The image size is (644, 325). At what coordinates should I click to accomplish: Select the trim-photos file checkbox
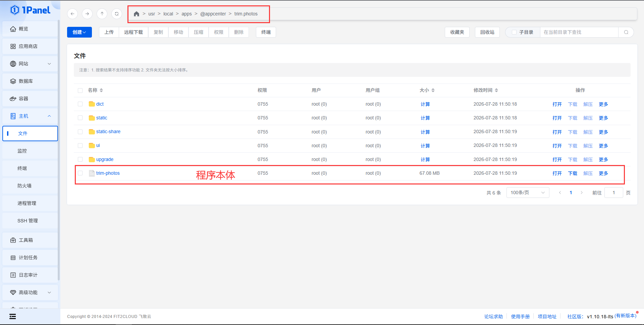[80, 173]
